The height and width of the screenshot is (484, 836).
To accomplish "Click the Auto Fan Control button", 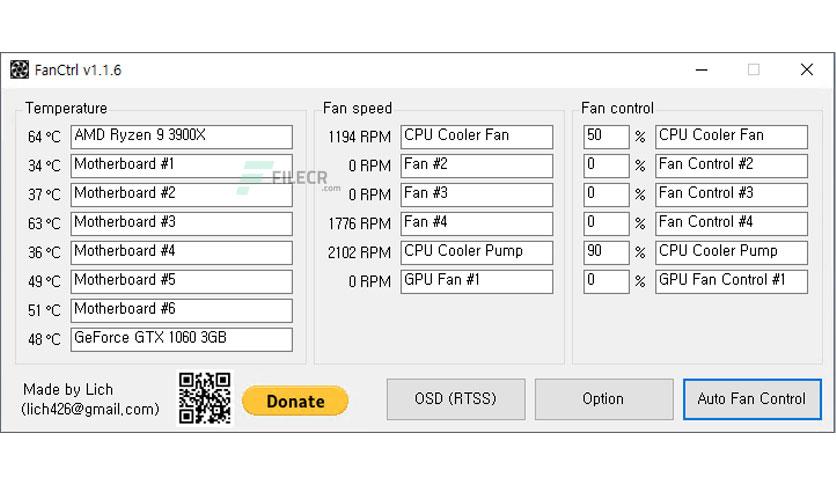I will pos(752,399).
